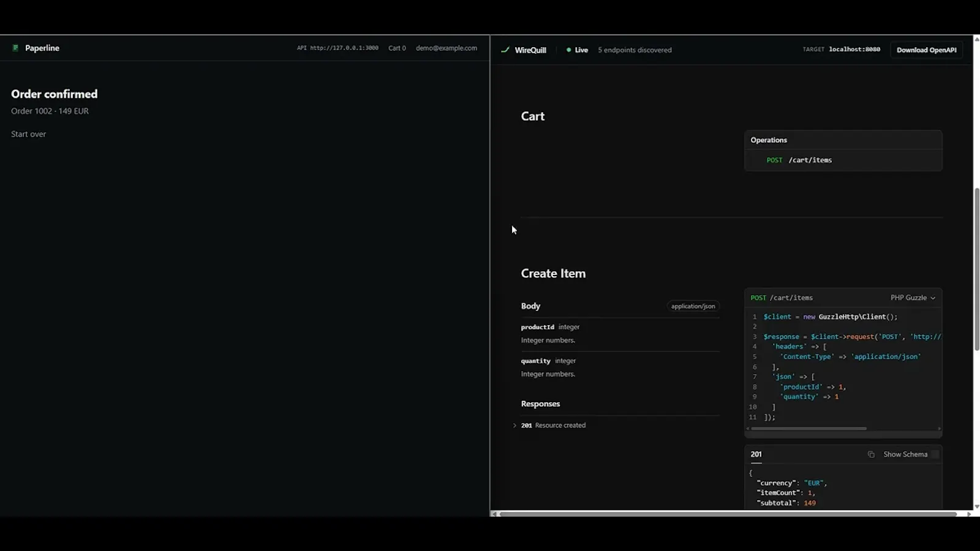Click the "itemCount": 1 line

[785, 493]
